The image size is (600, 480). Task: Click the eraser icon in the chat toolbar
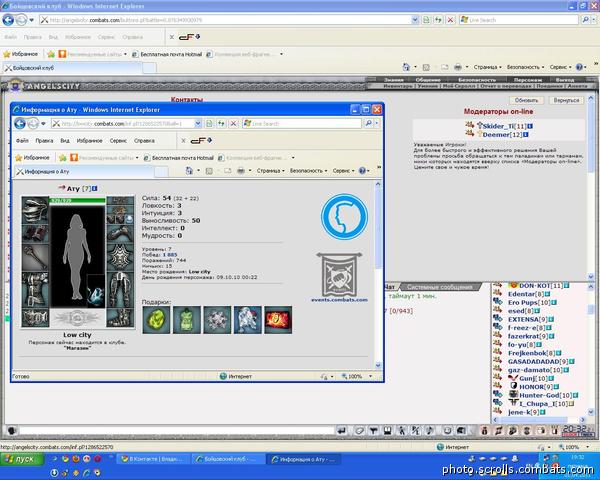coord(359,431)
